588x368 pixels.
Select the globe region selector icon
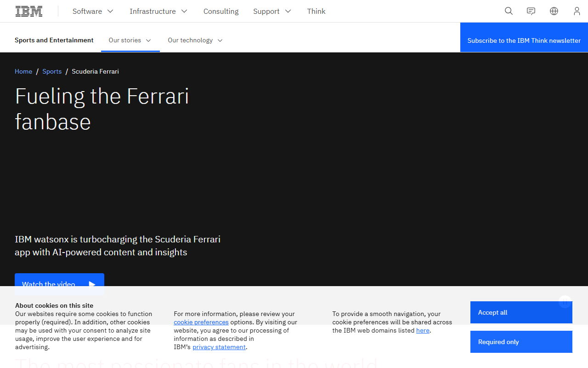(554, 11)
